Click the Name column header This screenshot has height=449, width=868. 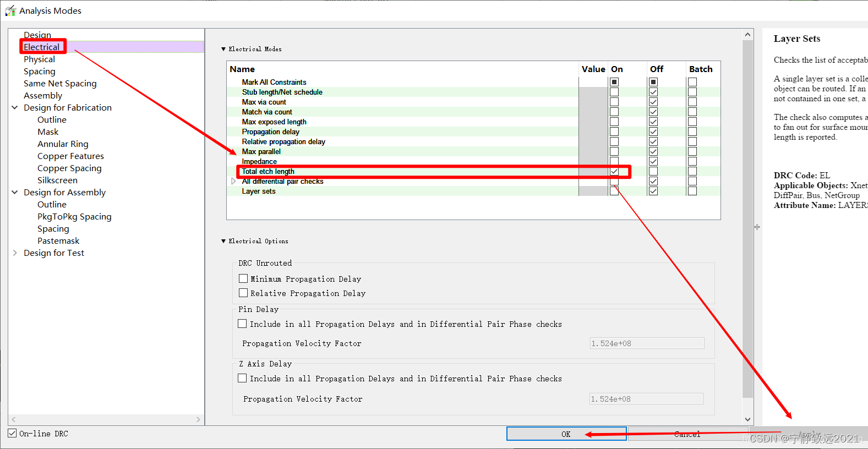click(x=242, y=69)
